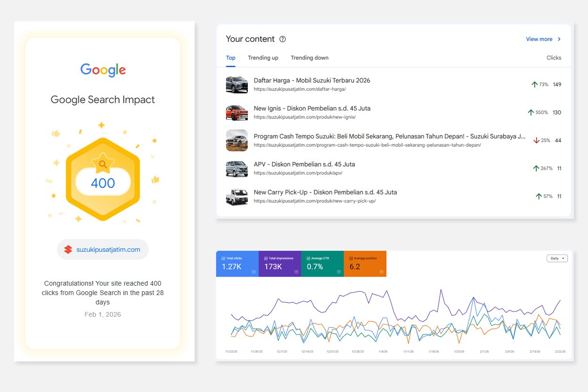
Task: Click the New Ignis red car thumbnail
Action: 237,112
